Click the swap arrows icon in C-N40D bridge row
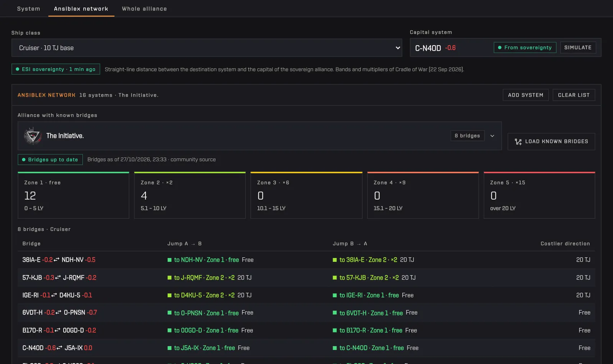Viewport: 613px width, 364px height. [59, 348]
